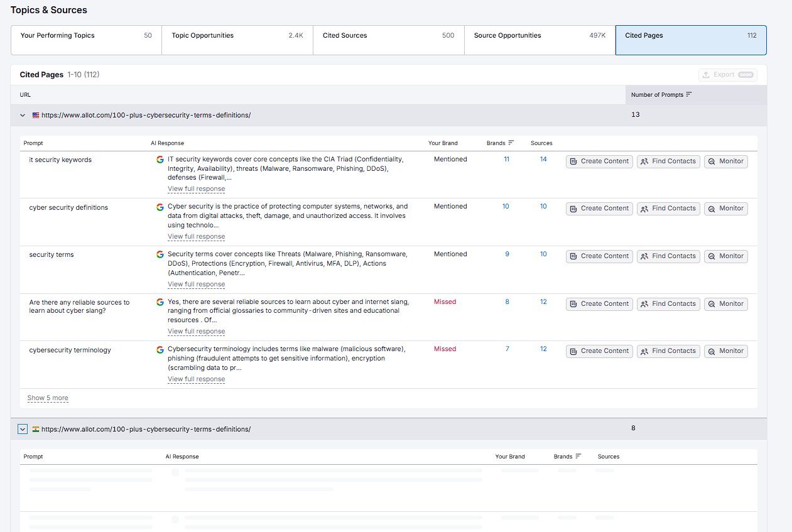Image resolution: width=792 pixels, height=532 pixels.
Task: Click Export button
Action: (727, 75)
